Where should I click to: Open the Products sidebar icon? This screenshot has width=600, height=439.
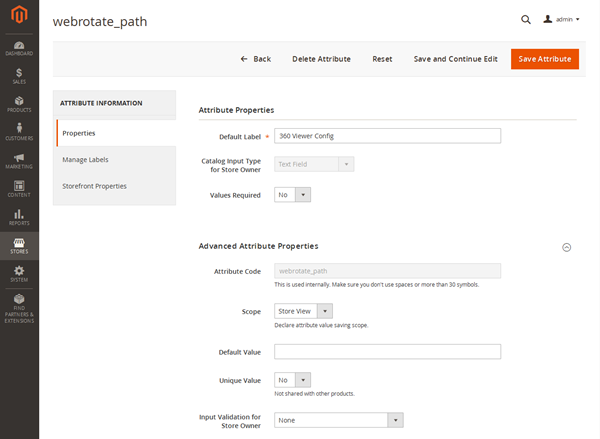pyautogui.click(x=19, y=103)
